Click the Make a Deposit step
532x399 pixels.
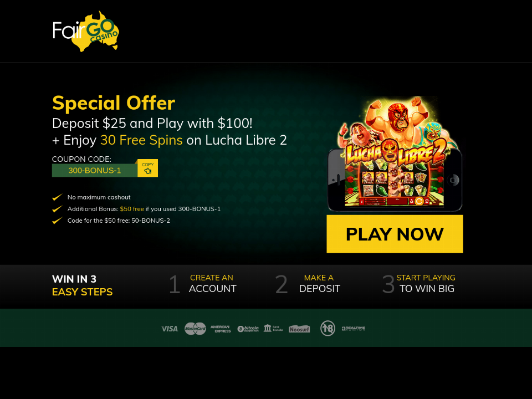click(x=308, y=283)
